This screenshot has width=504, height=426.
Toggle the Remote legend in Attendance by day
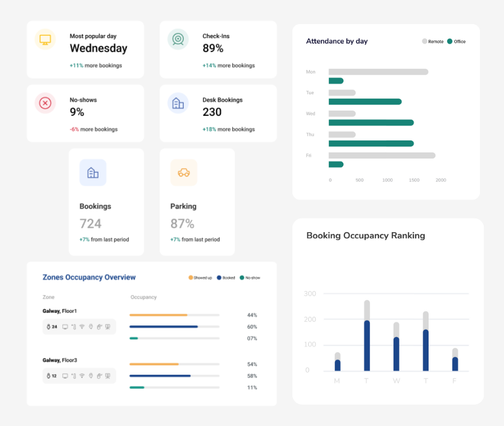[433, 42]
